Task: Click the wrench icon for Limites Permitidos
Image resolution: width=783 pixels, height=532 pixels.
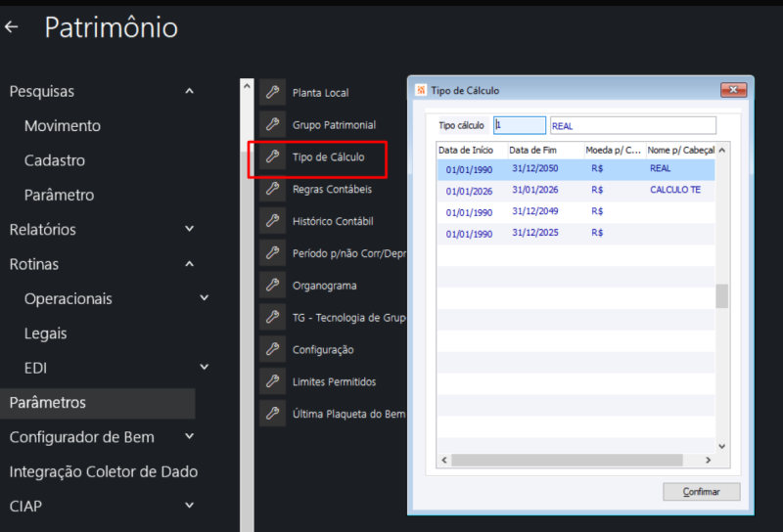Action: coord(273,381)
